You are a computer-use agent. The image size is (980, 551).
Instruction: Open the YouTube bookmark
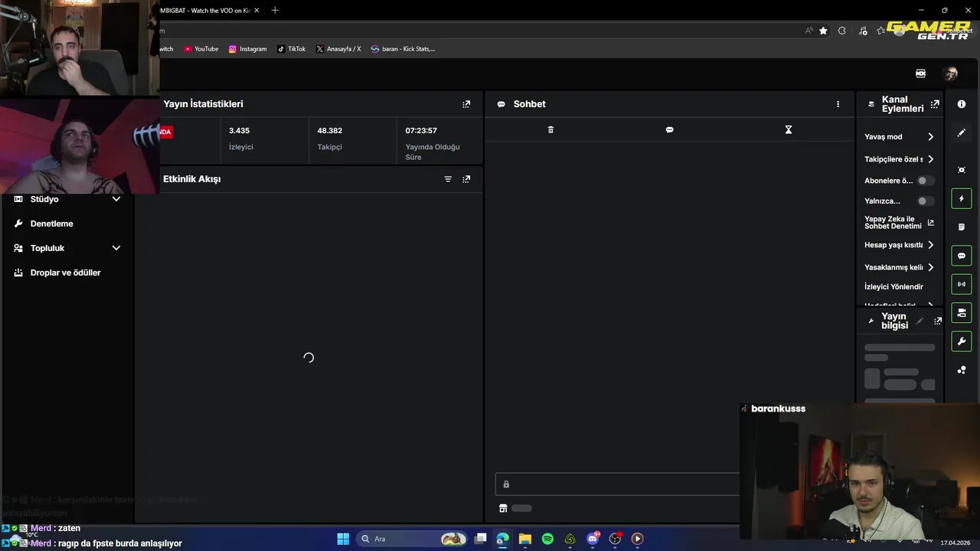pyautogui.click(x=201, y=49)
